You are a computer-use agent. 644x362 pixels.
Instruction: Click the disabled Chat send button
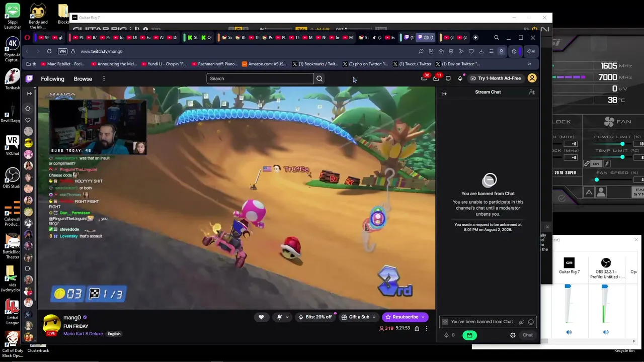[x=528, y=335]
